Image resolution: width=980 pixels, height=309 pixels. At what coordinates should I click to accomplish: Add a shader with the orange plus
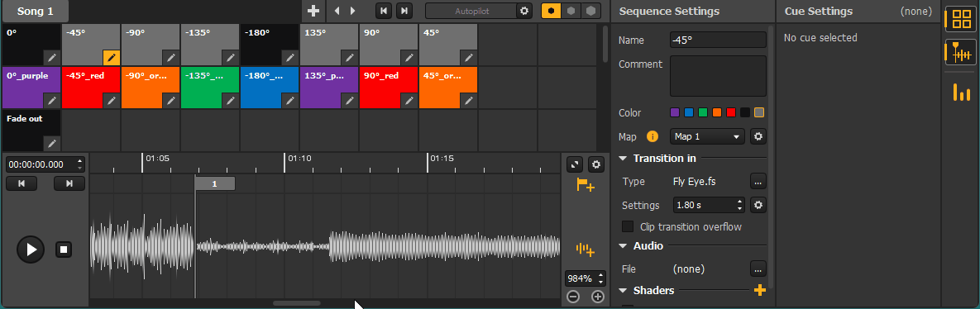click(760, 290)
